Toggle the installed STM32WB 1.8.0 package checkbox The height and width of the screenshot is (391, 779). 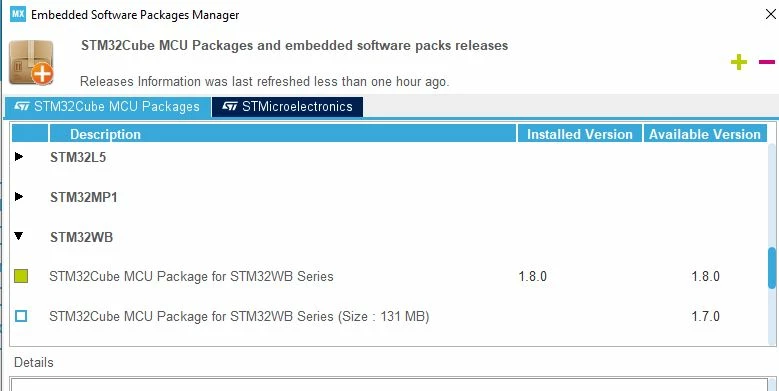pos(21,276)
